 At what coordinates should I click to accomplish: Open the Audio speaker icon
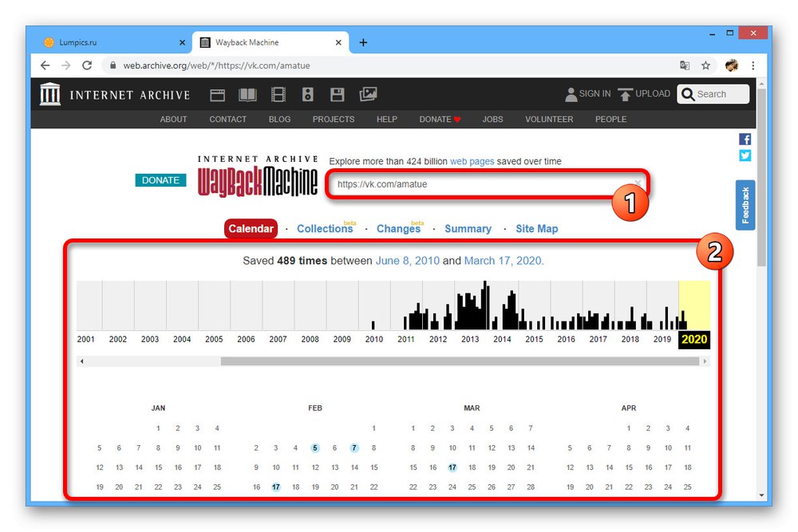(308, 95)
